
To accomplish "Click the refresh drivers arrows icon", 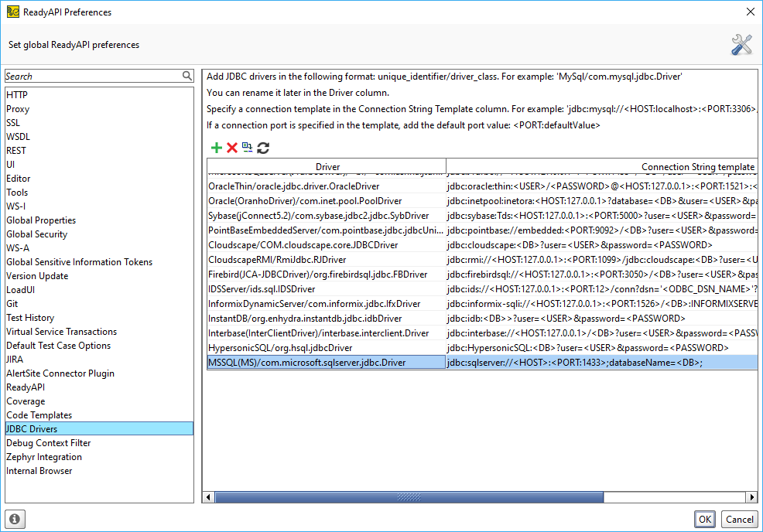I will (x=263, y=148).
